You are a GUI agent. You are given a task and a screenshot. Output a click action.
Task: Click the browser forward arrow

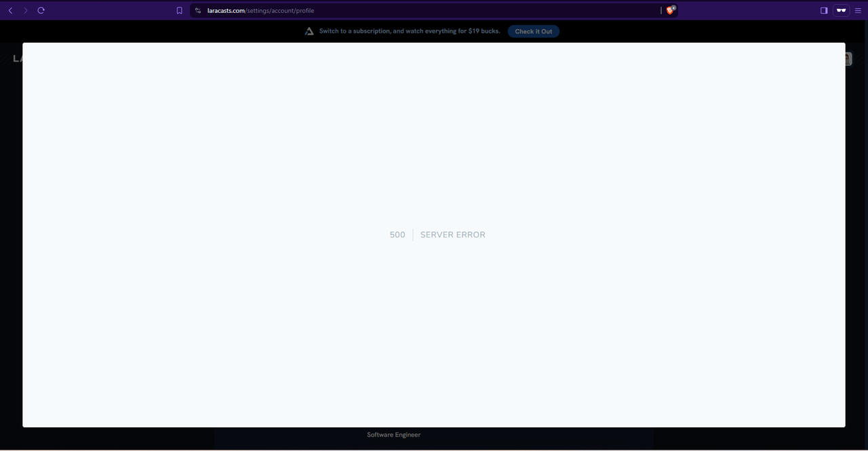tap(26, 10)
